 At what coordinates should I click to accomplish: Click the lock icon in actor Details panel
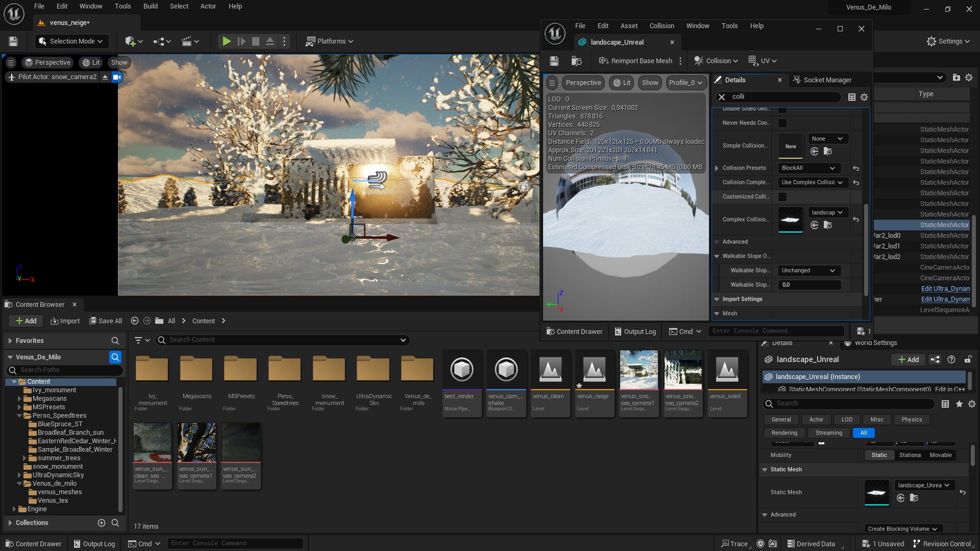click(x=968, y=360)
